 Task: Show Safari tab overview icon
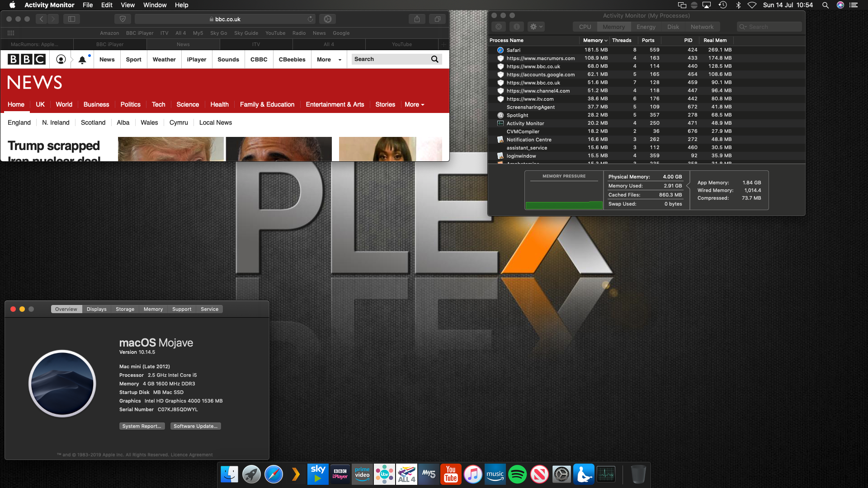pyautogui.click(x=437, y=19)
